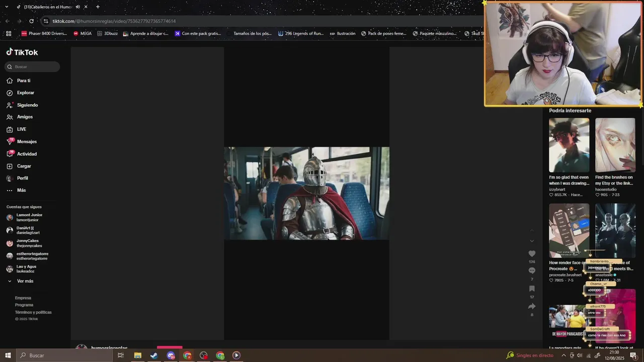Screen dimensions: 644x362
Task: Open Lamont Junior's account
Action: click(x=25, y=217)
